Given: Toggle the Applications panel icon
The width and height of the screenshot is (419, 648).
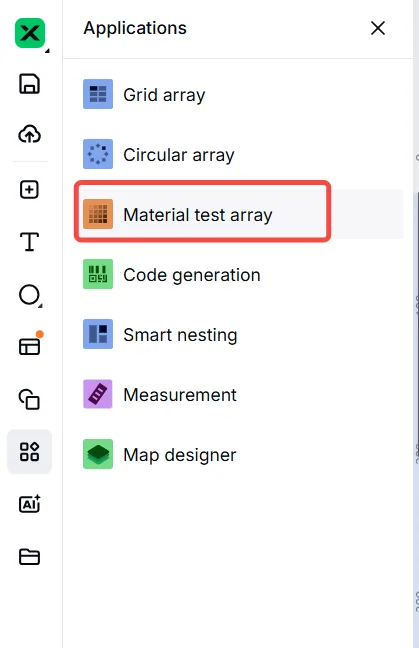Looking at the screenshot, I should (29, 451).
